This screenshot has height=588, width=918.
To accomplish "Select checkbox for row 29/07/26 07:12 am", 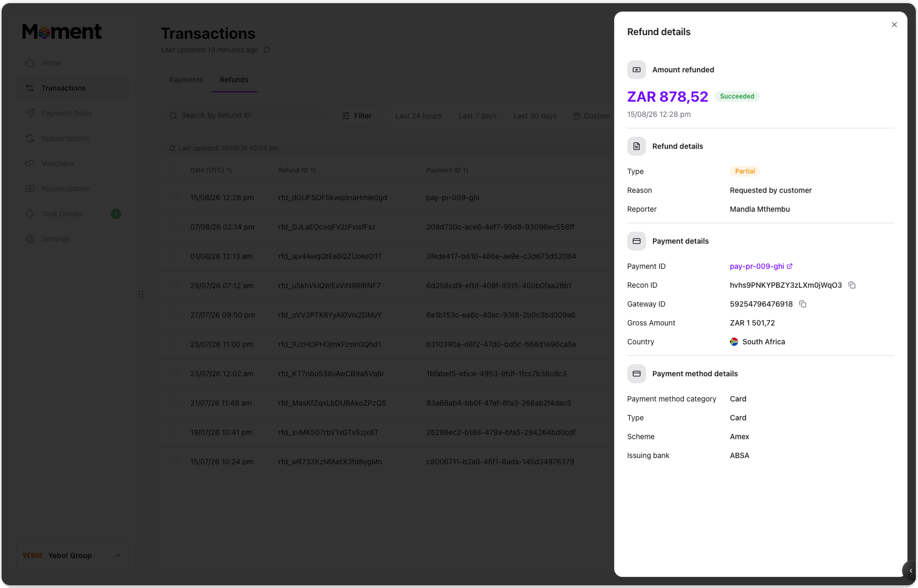I will pyautogui.click(x=173, y=285).
